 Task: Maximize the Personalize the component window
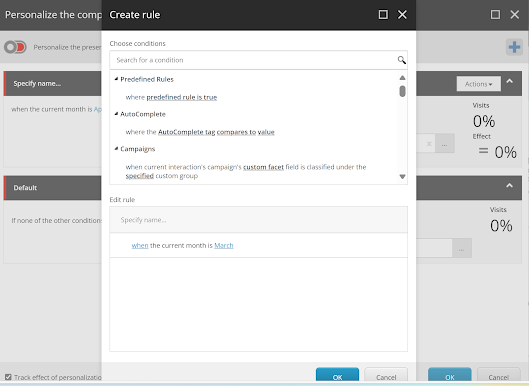coord(495,15)
